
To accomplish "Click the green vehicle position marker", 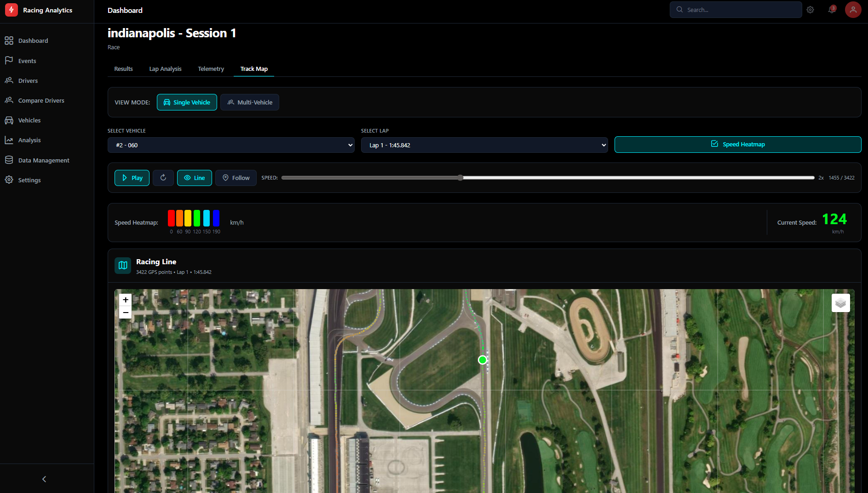I will pyautogui.click(x=483, y=360).
